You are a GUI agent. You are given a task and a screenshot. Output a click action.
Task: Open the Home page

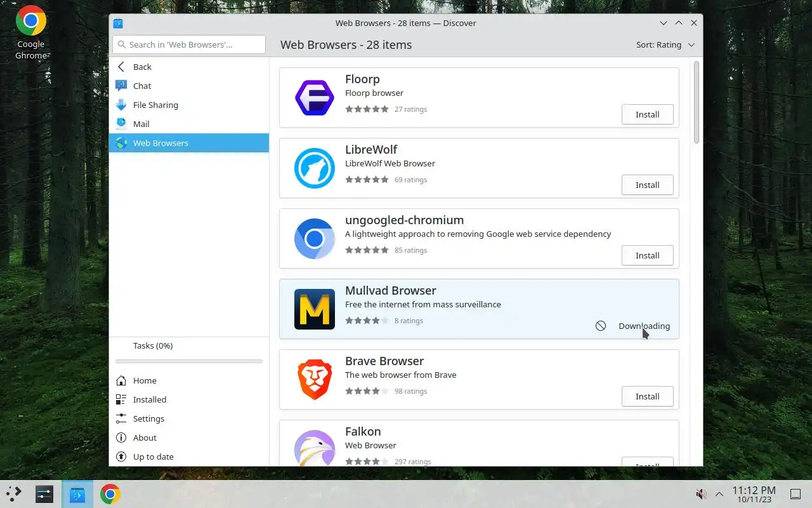[x=189, y=380]
